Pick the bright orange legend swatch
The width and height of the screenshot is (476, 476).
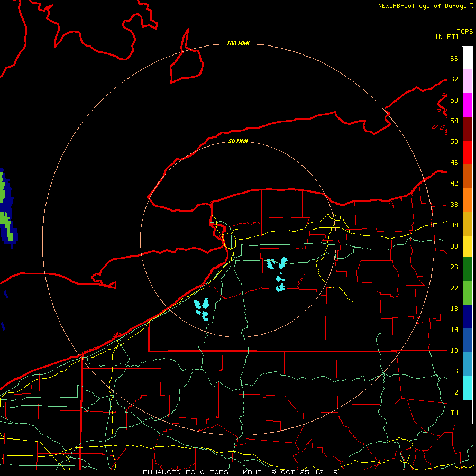pyautogui.click(x=467, y=200)
